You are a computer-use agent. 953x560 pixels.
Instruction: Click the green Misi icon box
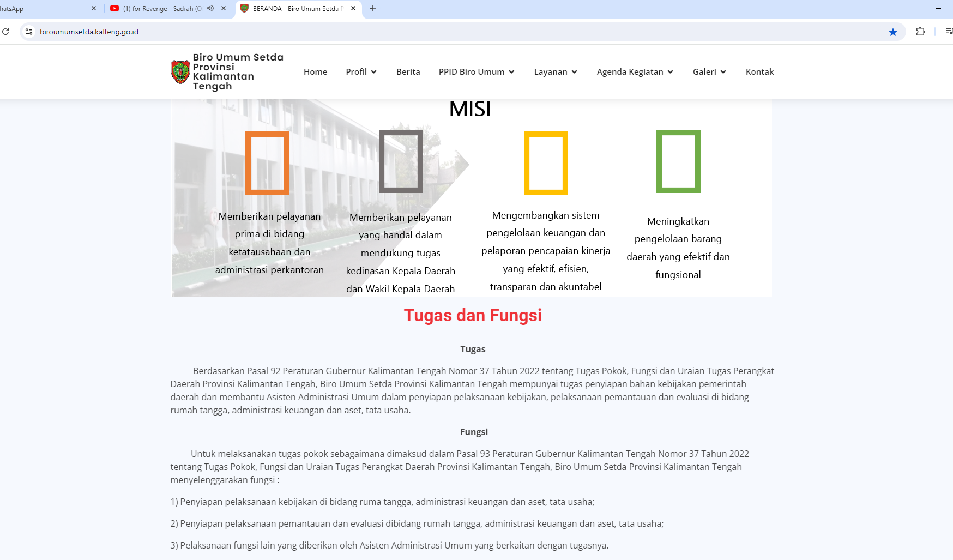pos(678,161)
